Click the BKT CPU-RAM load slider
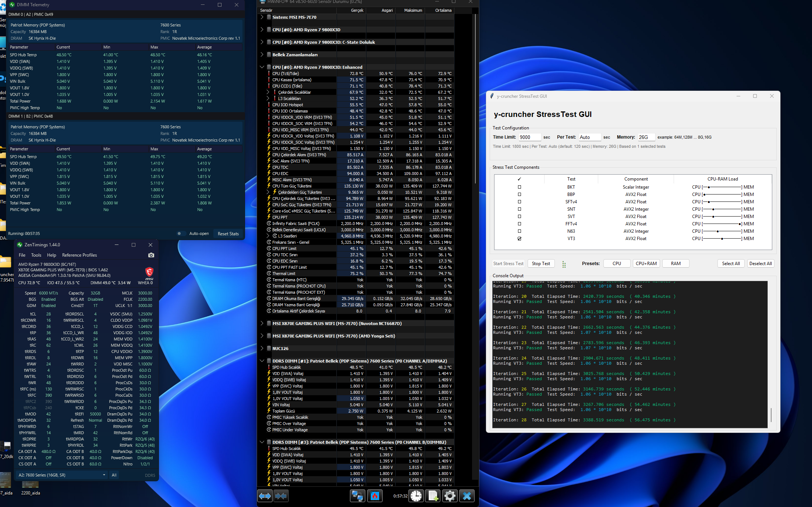 click(x=722, y=187)
